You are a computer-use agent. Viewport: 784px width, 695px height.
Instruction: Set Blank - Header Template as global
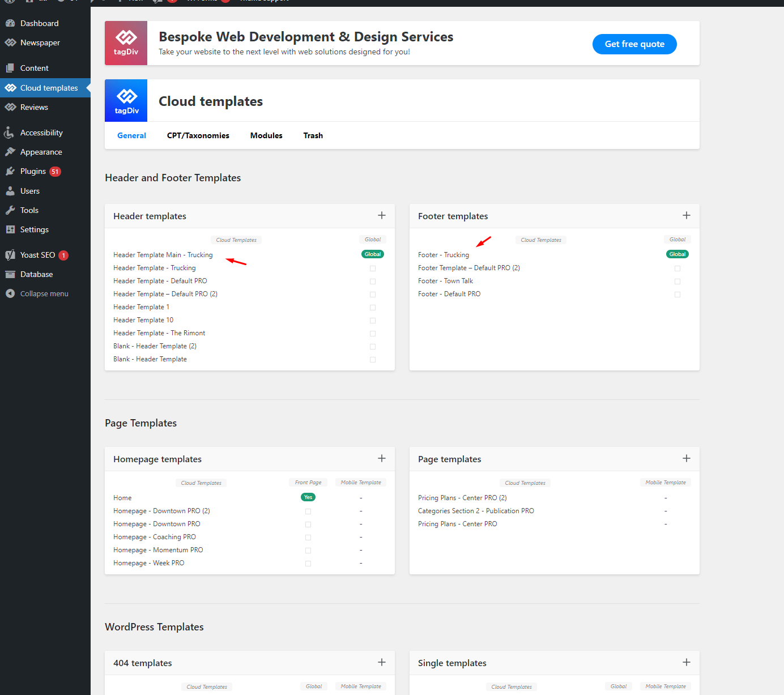tap(373, 360)
